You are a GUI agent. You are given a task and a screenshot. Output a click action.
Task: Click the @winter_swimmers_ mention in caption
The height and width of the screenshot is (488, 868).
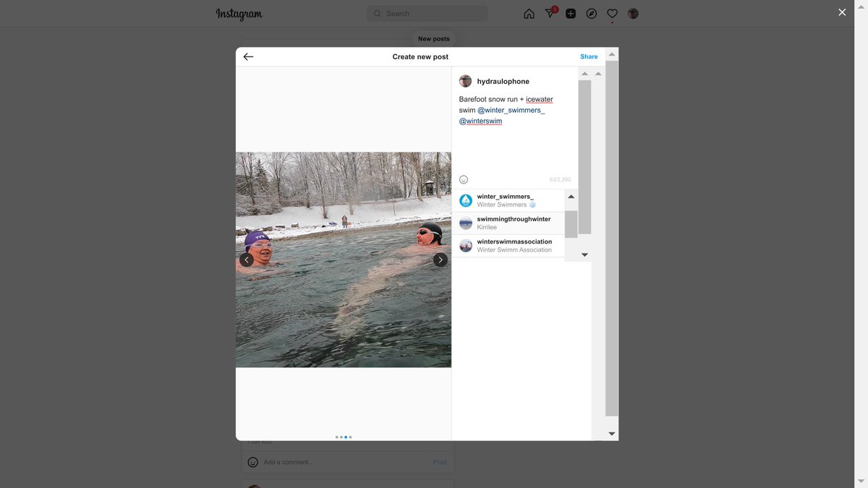[511, 110]
